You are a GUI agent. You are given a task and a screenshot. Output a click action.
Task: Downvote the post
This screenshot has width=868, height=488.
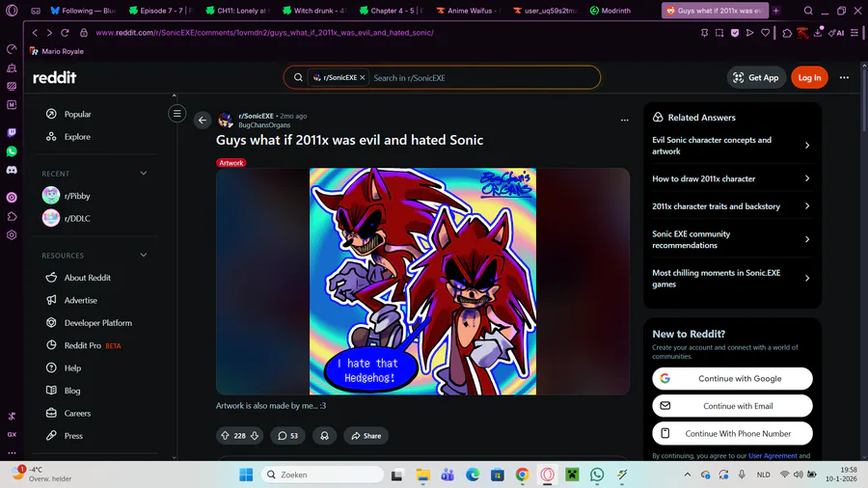point(255,435)
